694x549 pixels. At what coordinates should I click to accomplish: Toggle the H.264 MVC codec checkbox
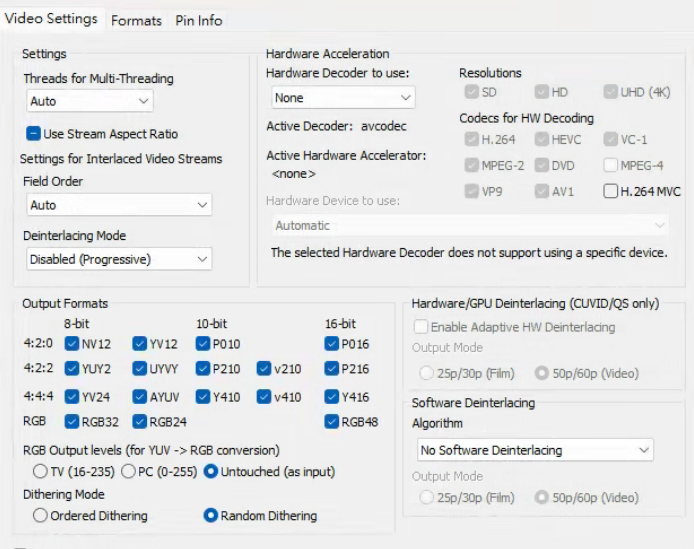point(610,191)
